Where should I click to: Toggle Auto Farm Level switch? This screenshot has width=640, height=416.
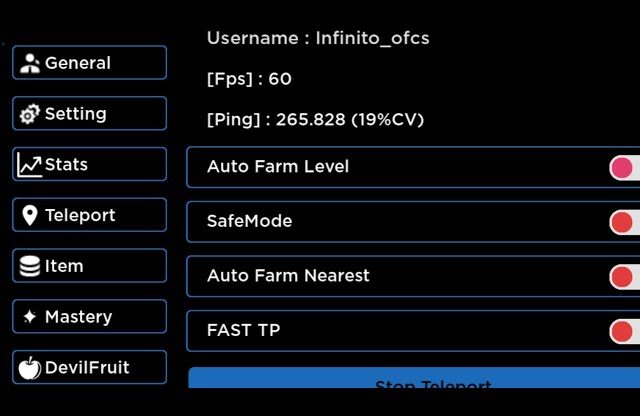tap(624, 168)
